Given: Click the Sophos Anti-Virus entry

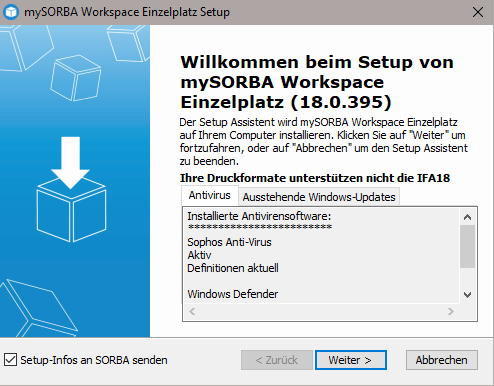Looking at the screenshot, I should tap(229, 242).
